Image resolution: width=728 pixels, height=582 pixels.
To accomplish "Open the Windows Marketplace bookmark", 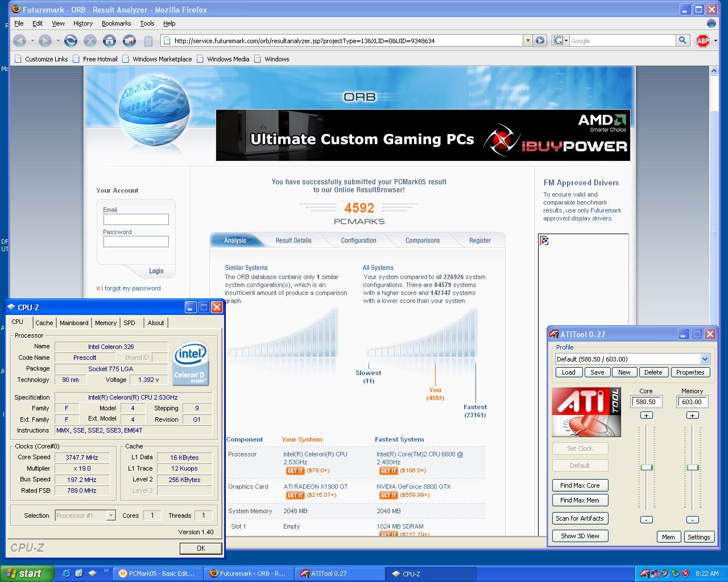I will [x=156, y=59].
